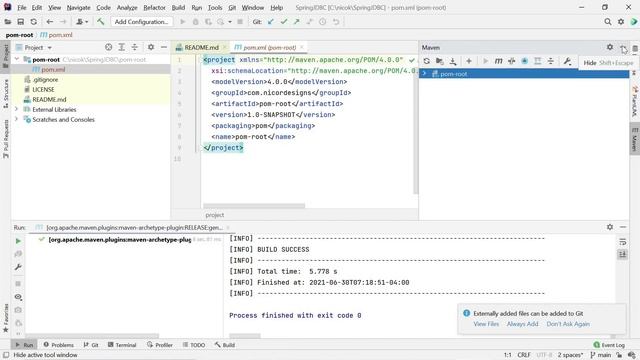Viewport: 640px width, 360px height.
Task: Click Always Add link in notification
Action: [x=522, y=324]
